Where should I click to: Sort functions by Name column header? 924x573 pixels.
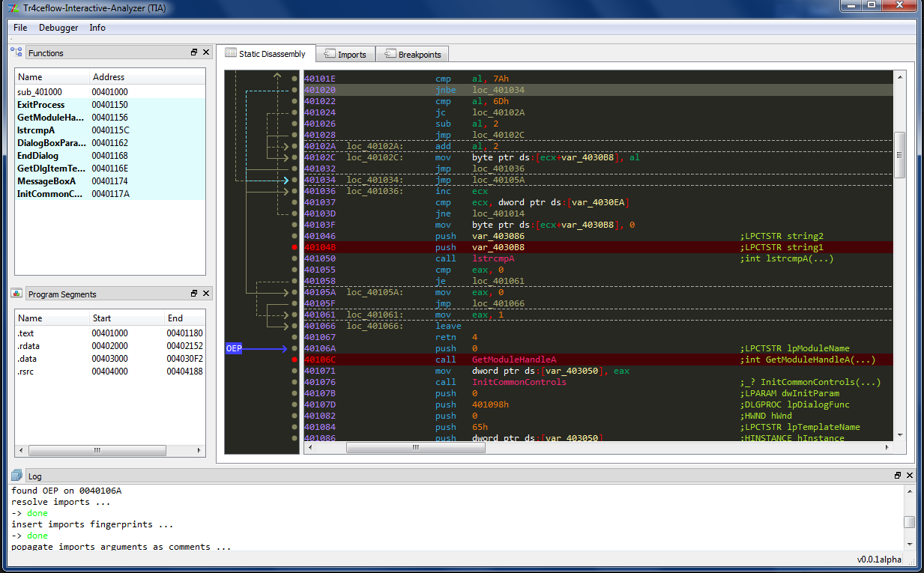tap(52, 77)
